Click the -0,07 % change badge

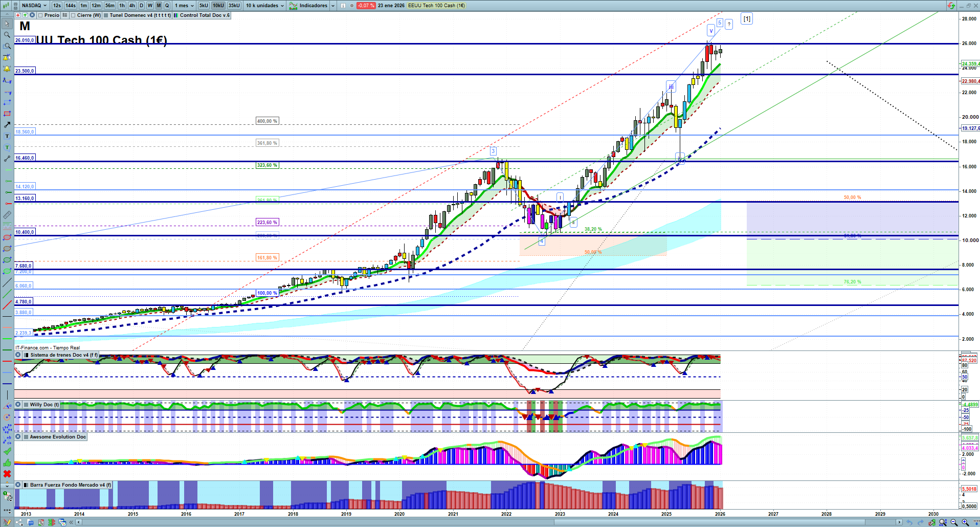point(366,6)
